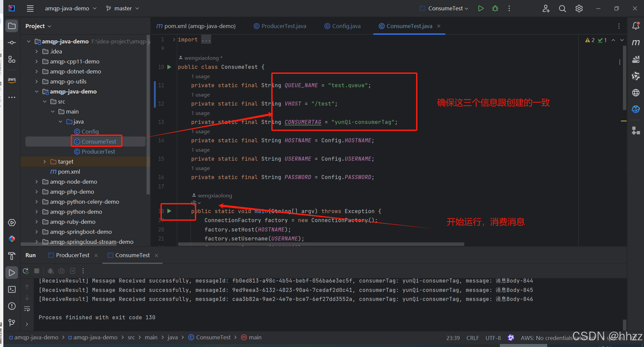Rerun ConsumeTest in the Run panel
Image resolution: width=644 pixels, height=347 pixels.
[x=26, y=271]
